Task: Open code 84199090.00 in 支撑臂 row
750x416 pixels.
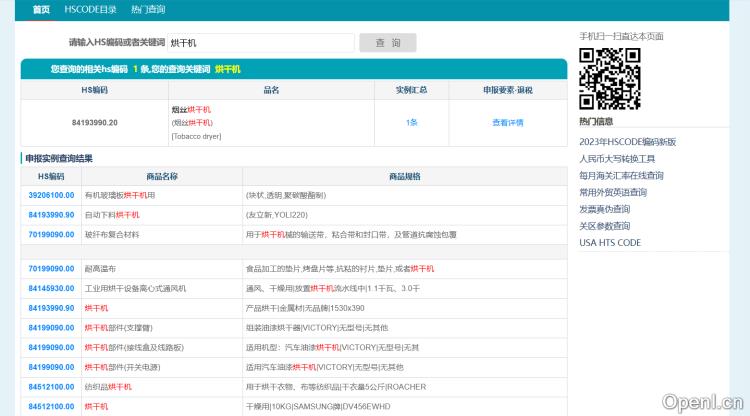Action: [x=51, y=328]
